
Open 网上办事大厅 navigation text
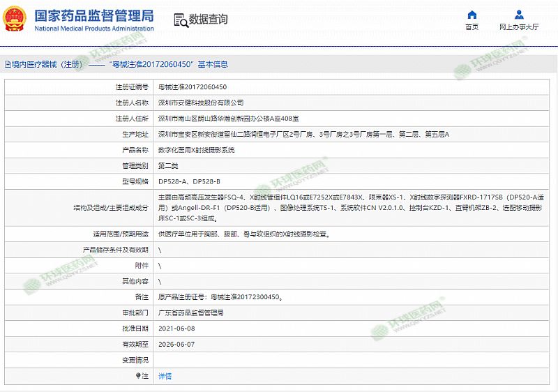tap(519, 27)
